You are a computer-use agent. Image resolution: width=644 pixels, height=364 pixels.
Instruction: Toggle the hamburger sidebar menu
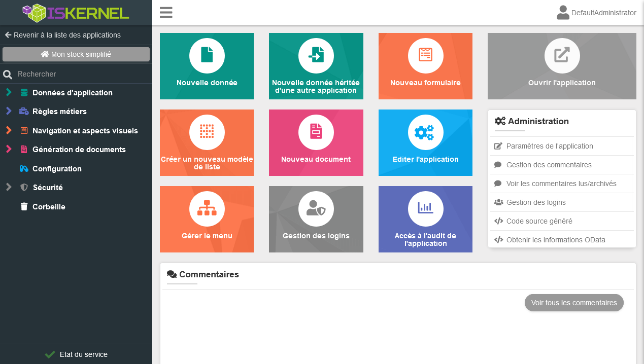tap(166, 13)
